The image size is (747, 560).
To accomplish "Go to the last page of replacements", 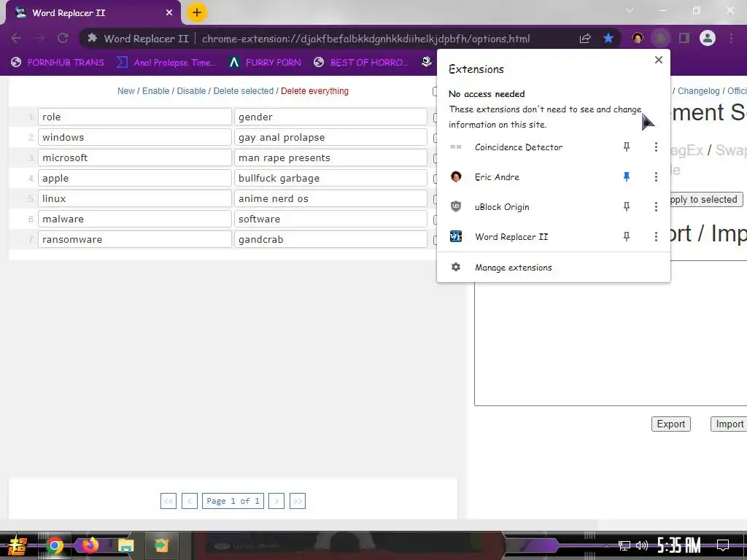I will (298, 501).
